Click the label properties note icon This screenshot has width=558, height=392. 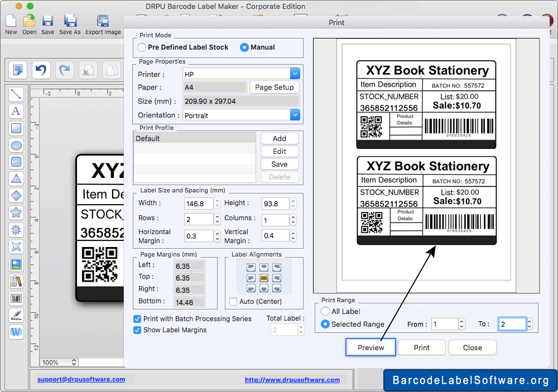[18, 70]
